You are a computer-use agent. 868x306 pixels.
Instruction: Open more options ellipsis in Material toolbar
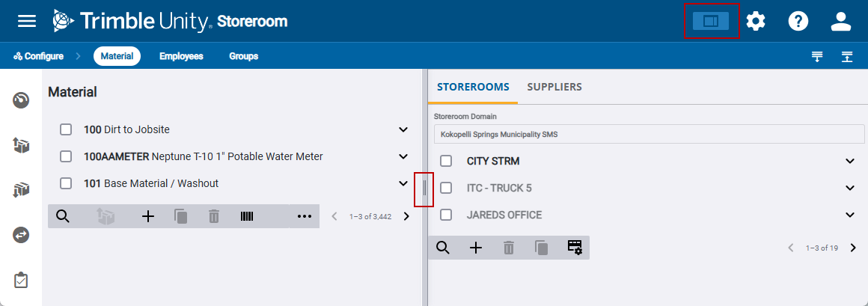pyautogui.click(x=304, y=216)
